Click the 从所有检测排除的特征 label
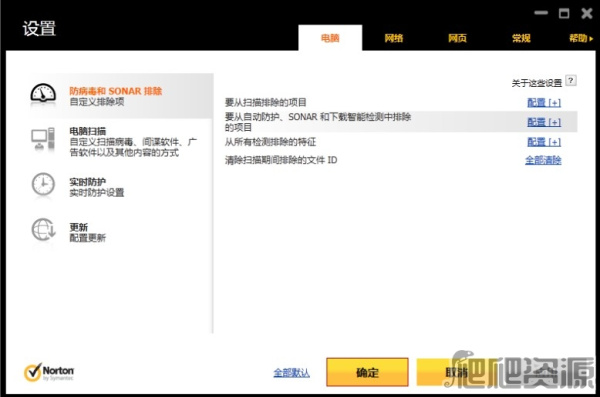Image resolution: width=600 pixels, height=397 pixels. click(x=270, y=142)
